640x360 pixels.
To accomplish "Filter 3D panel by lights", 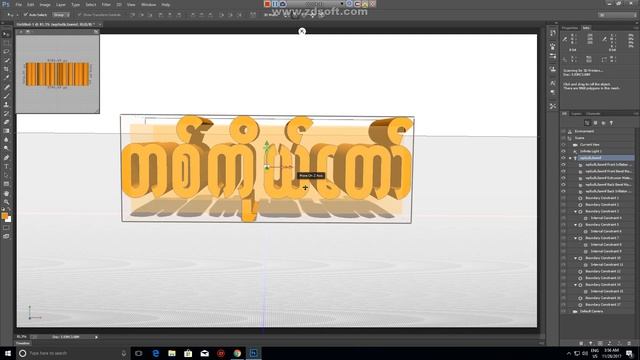I will [611, 123].
